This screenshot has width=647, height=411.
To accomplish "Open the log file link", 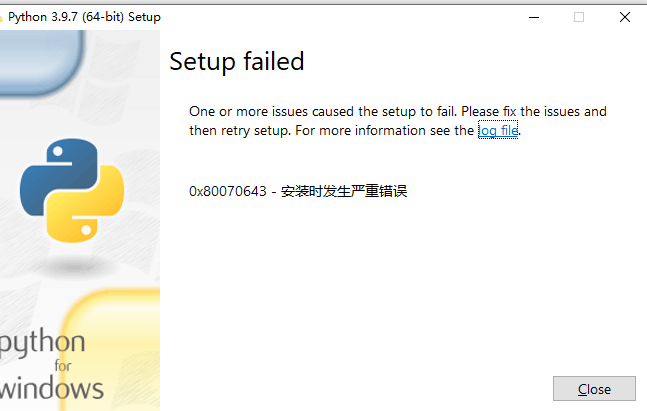I will coord(498,130).
